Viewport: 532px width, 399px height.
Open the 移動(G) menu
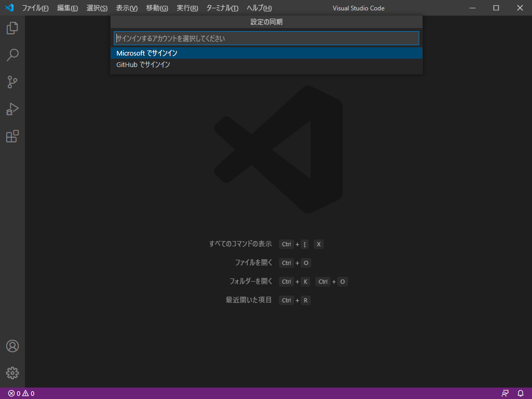click(157, 8)
